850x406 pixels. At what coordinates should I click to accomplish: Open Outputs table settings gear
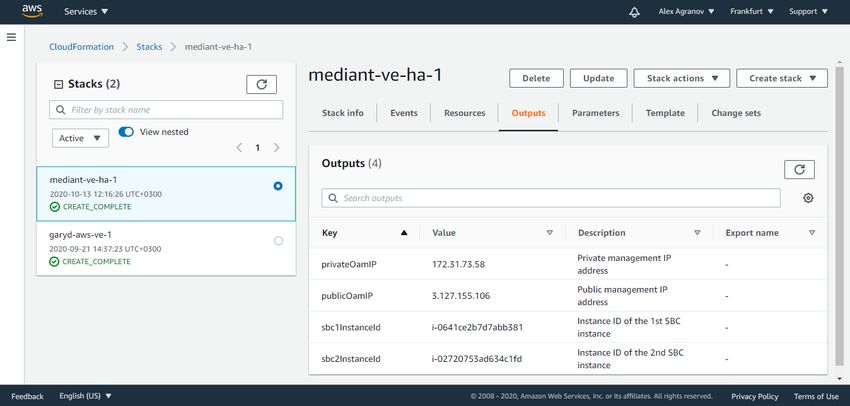click(808, 198)
